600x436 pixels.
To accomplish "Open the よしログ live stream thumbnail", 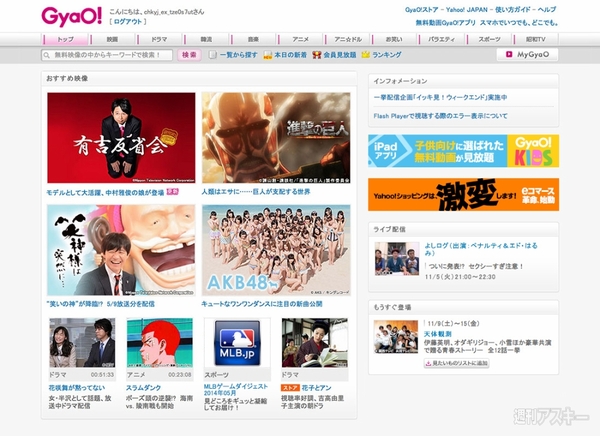I will pos(397,258).
